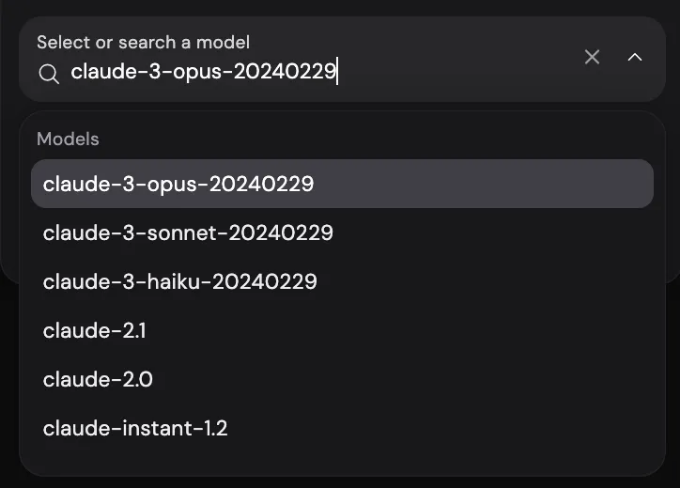Click the magnifying glass search icon

pyautogui.click(x=49, y=73)
